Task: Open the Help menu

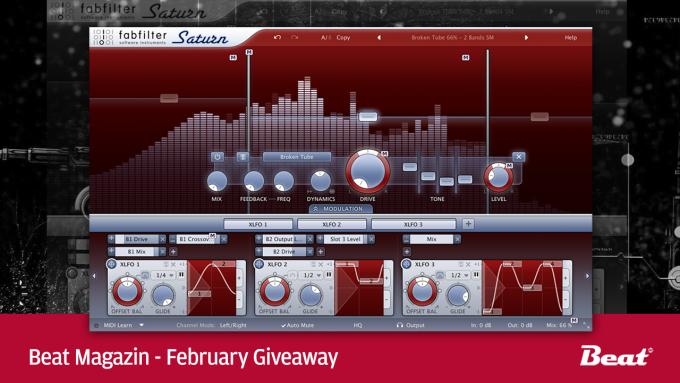Action: (x=570, y=38)
